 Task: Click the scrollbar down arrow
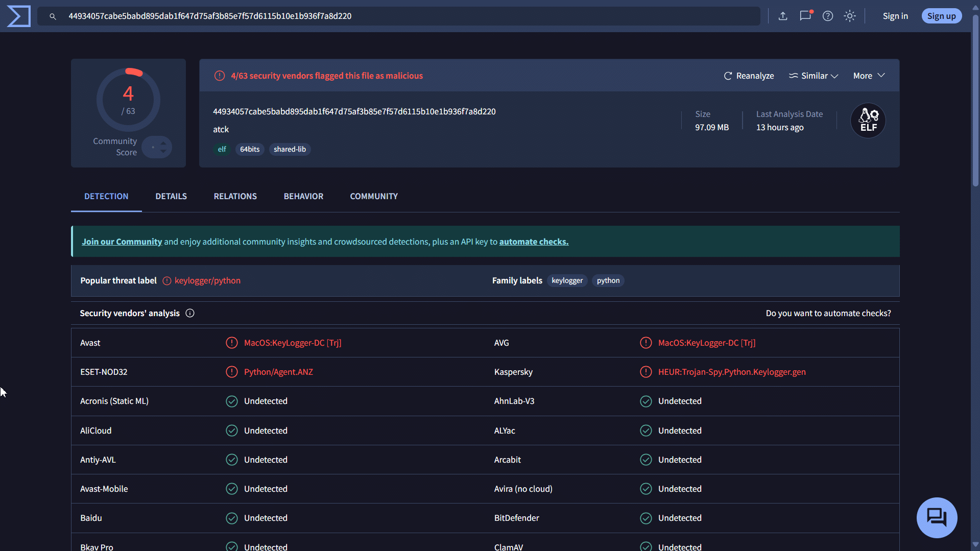975,544
